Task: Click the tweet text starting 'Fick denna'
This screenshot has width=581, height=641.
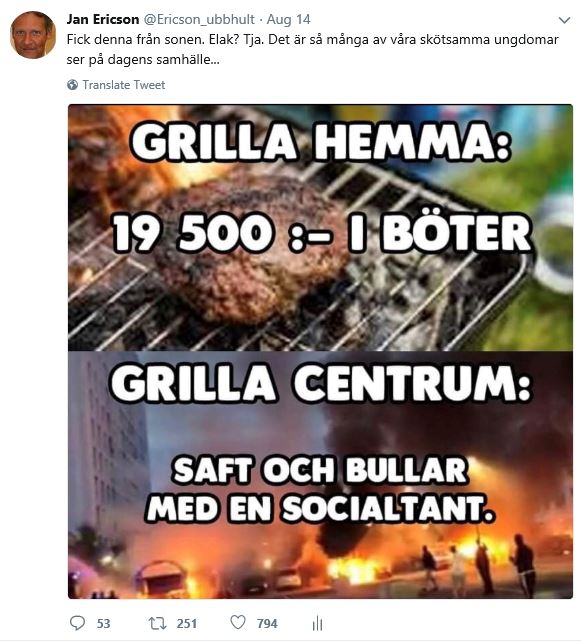Action: tap(312, 49)
